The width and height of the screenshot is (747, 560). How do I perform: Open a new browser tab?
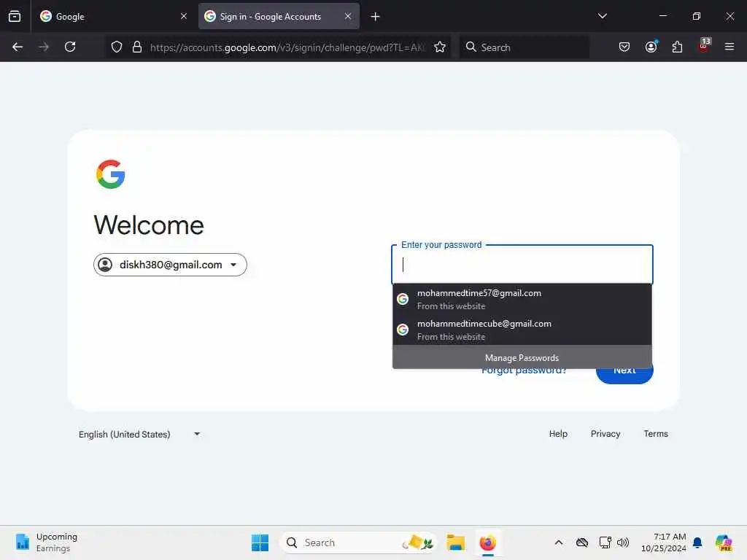375,17
